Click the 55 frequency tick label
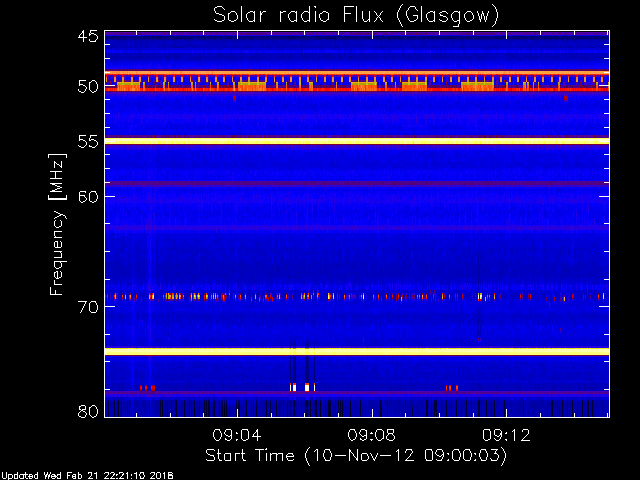 (88, 142)
